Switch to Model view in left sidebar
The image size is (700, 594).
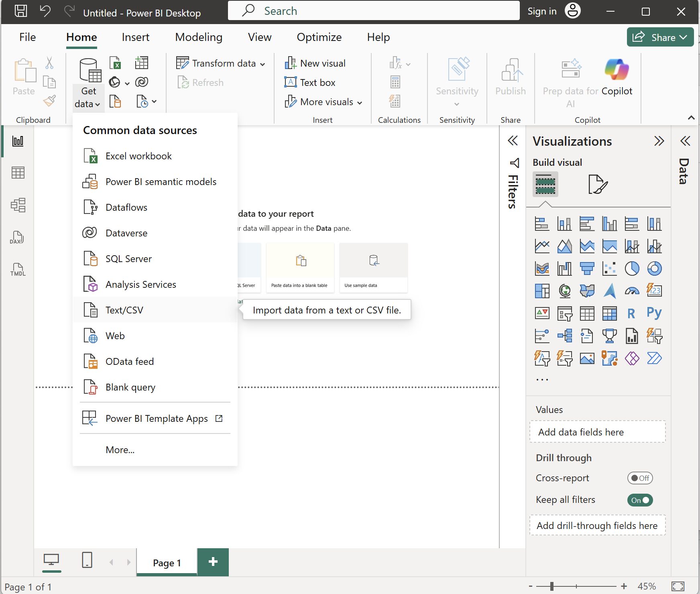coord(18,205)
